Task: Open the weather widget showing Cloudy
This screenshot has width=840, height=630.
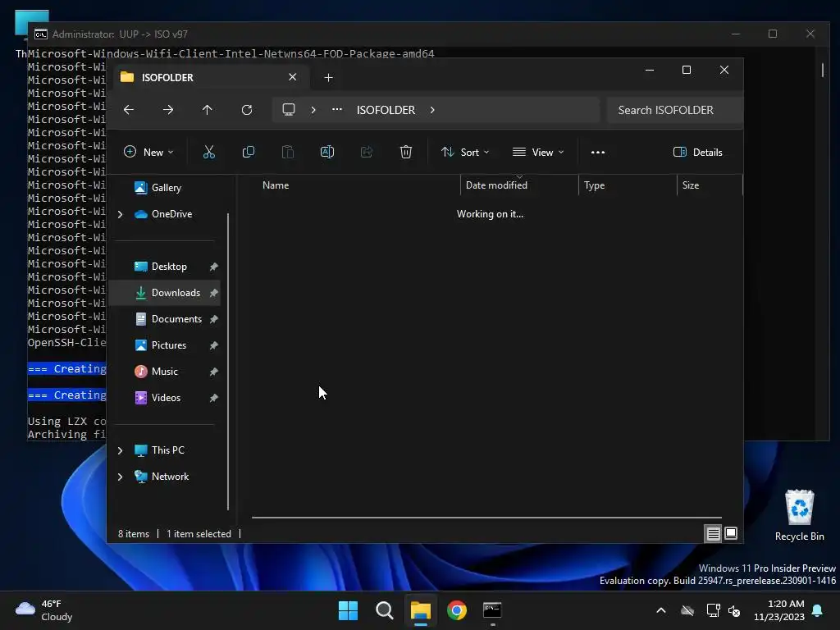Action: [x=44, y=610]
